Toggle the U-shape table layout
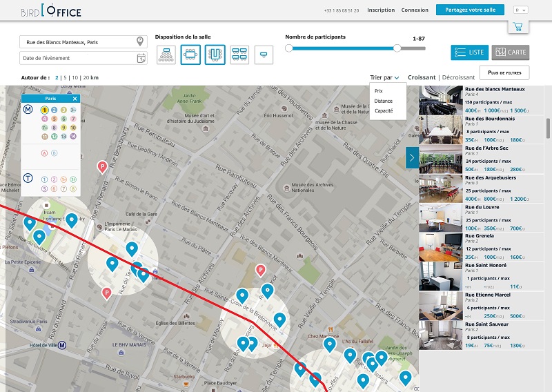 tap(215, 55)
